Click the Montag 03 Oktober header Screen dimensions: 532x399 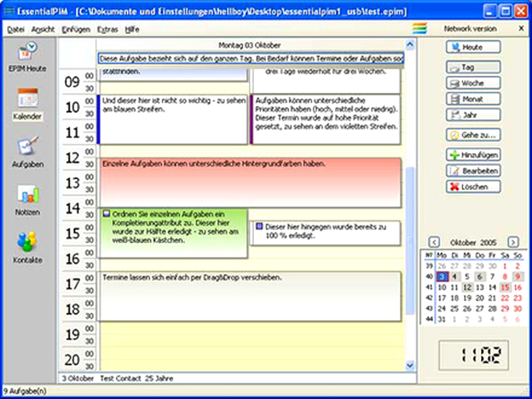coord(250,45)
